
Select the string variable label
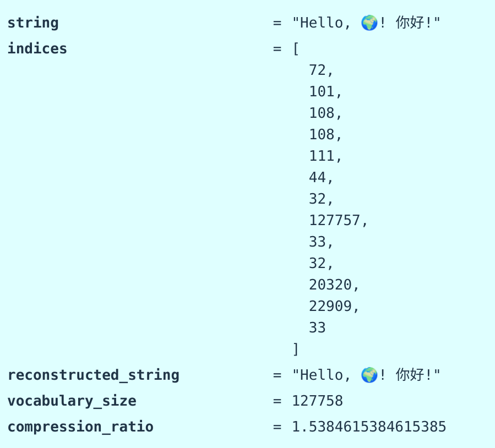tap(33, 23)
